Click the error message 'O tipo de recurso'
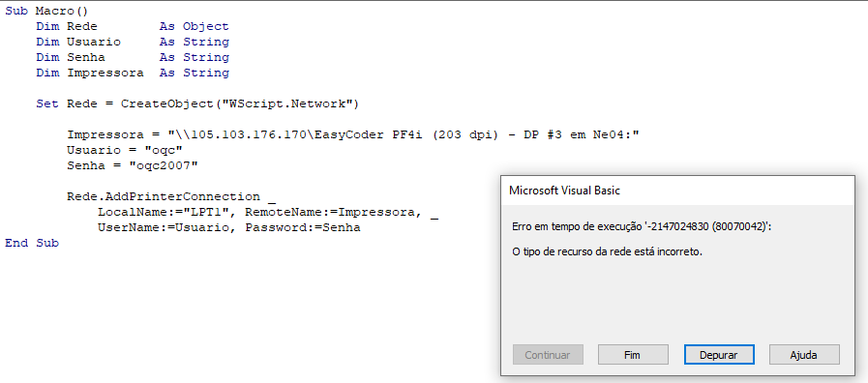 coord(607,251)
